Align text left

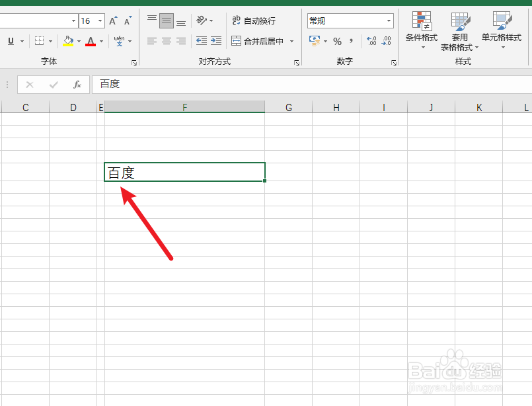[x=151, y=42]
